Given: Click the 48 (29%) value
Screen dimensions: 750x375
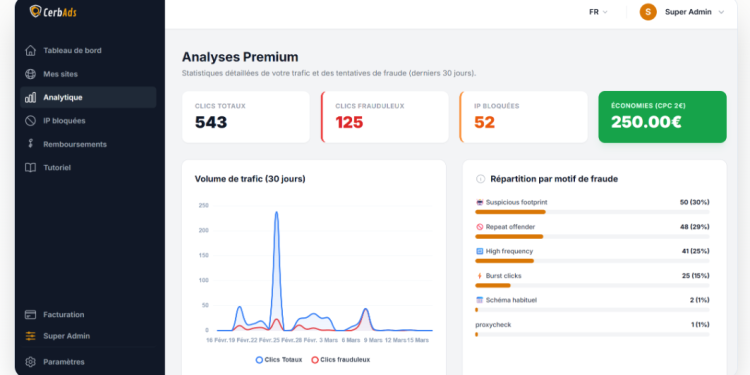Looking at the screenshot, I should 695,227.
